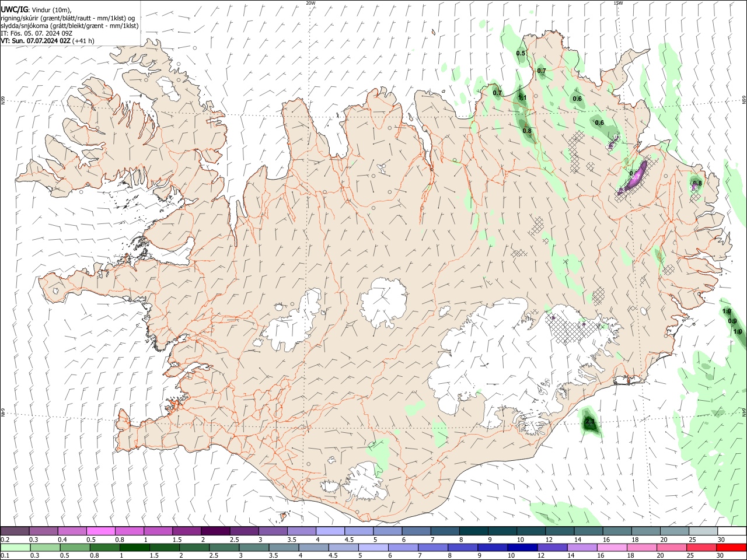Click the darkest green legend swatch labeled 1
Screen dimensions: 747x560
tap(134, 547)
